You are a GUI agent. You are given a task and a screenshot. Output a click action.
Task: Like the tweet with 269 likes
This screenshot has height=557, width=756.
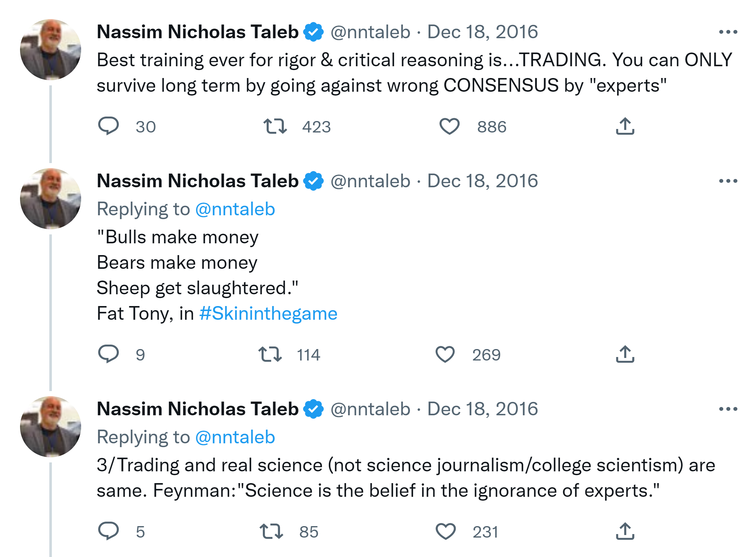click(445, 354)
